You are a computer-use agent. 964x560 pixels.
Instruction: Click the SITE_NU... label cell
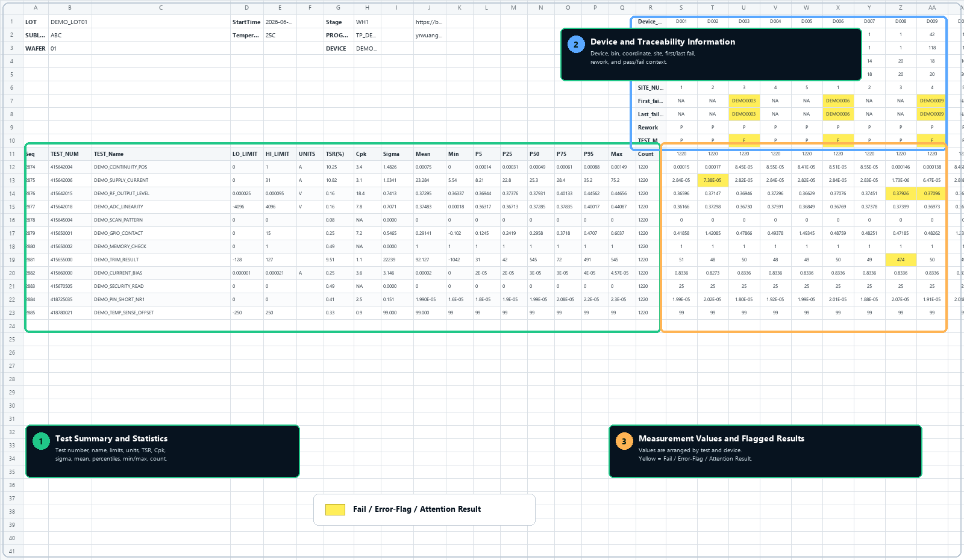tap(651, 88)
